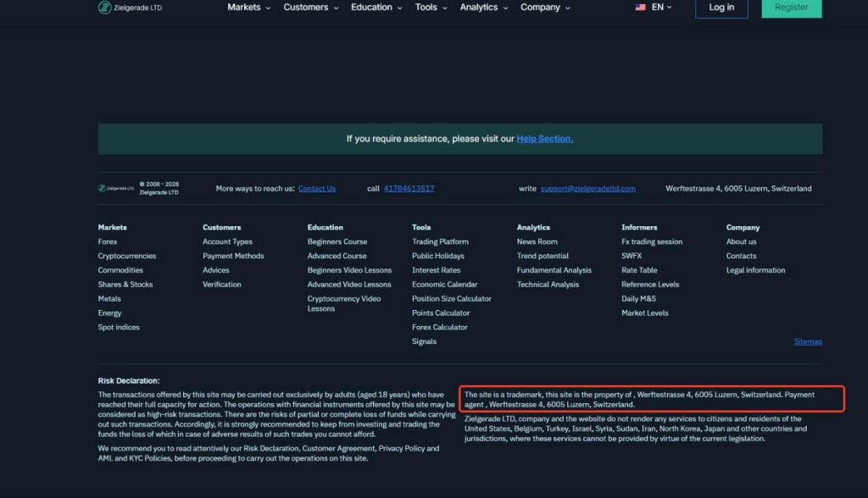Open Metals footer link

(x=109, y=299)
